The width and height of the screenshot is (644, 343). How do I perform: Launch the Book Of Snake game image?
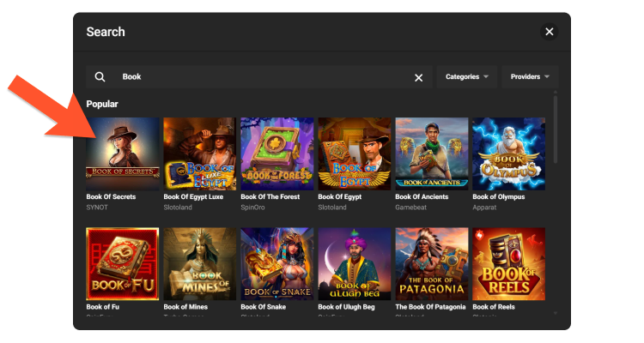277,263
